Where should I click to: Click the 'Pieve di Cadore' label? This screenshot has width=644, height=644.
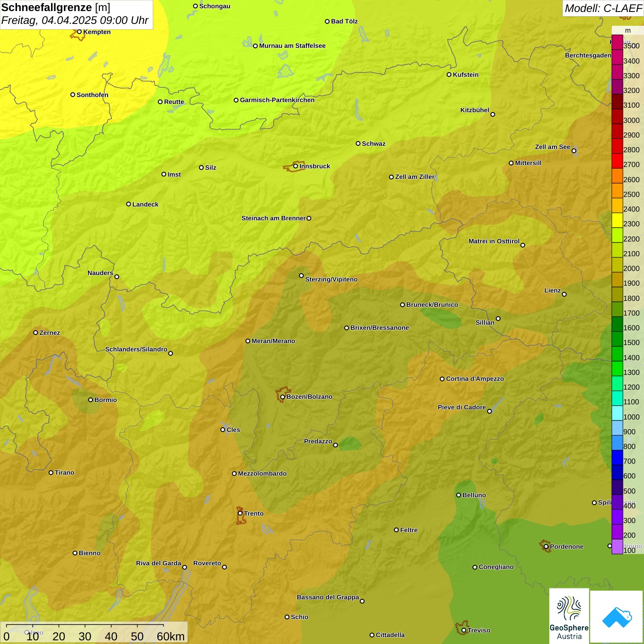461,407
